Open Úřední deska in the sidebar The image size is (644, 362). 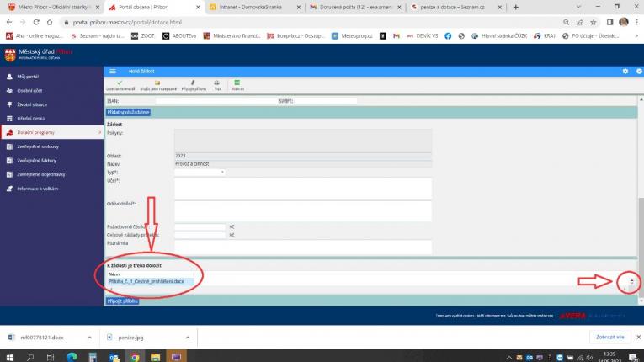31,119
